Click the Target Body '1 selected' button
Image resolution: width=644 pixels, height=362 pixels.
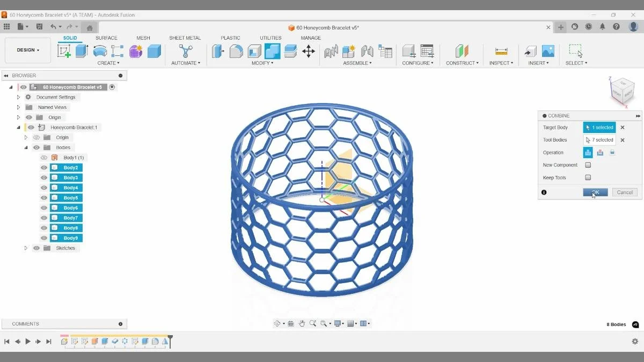pyautogui.click(x=599, y=128)
